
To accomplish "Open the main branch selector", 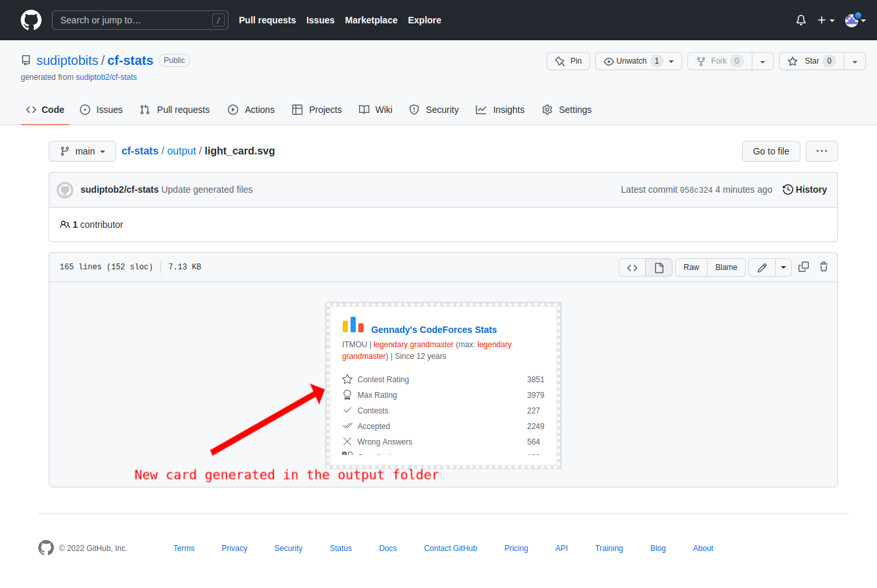I will [82, 151].
